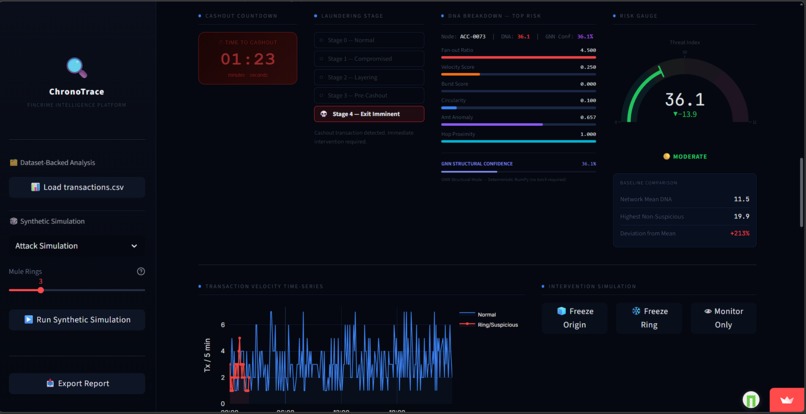The image size is (806, 414).
Task: Click the chart icon on Load transactions.csv
Action: pyautogui.click(x=35, y=187)
